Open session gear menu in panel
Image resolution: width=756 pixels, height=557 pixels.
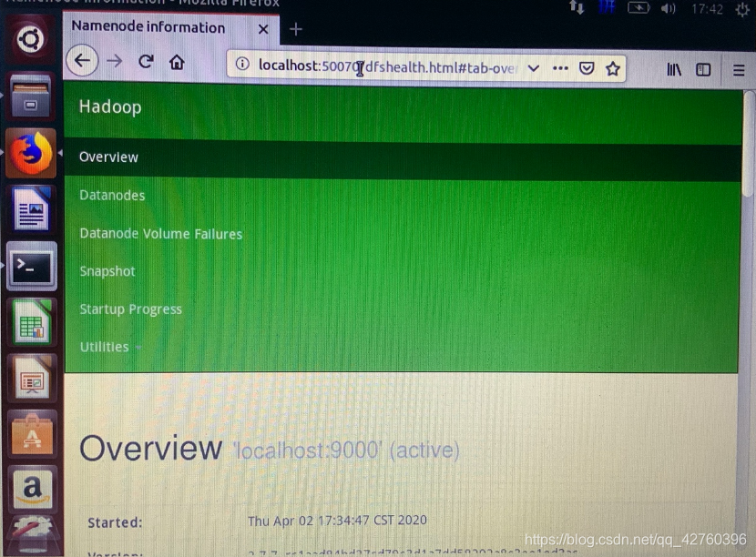click(x=743, y=10)
